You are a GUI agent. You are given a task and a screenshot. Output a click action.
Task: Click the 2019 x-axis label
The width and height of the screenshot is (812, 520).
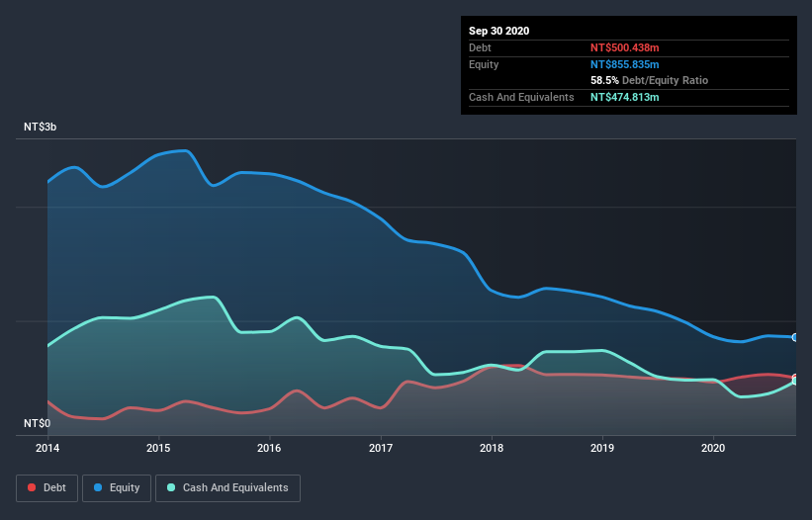click(x=602, y=448)
